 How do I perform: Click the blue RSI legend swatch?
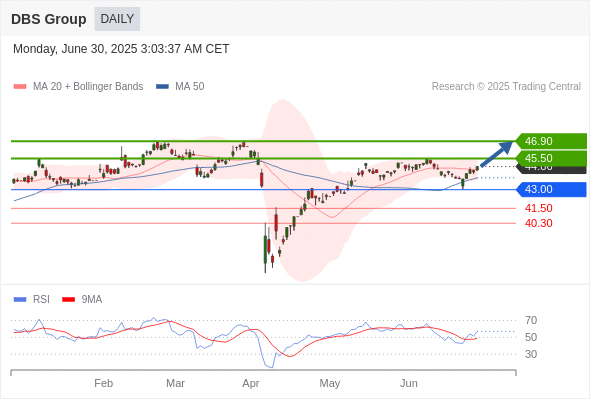[x=20, y=300]
